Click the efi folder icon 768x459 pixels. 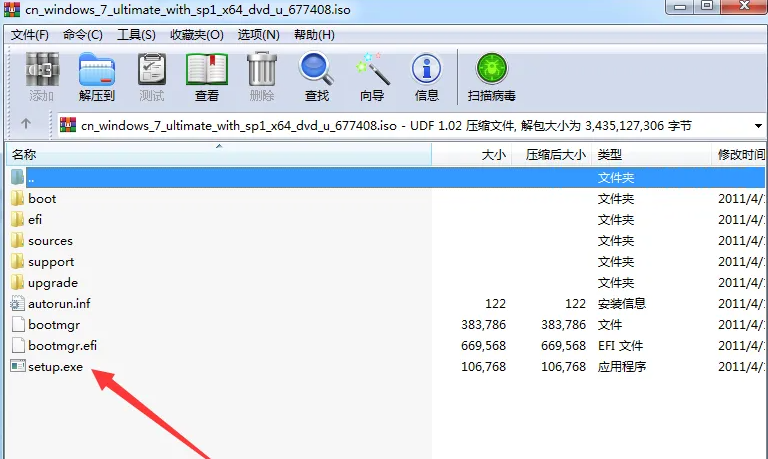point(17,219)
